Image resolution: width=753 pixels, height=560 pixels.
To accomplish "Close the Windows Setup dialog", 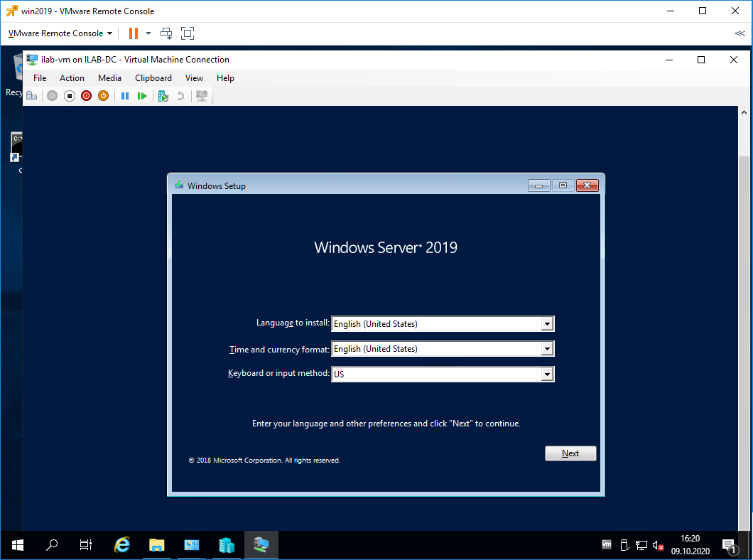I will (587, 185).
